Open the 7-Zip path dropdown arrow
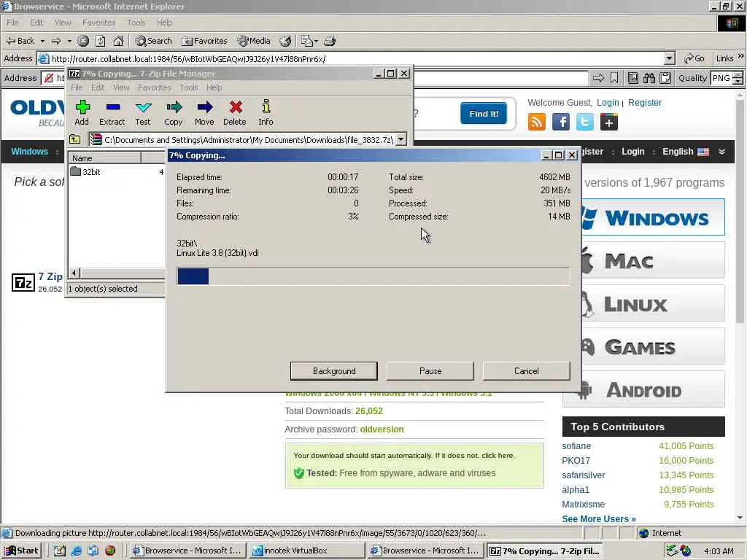The width and height of the screenshot is (747, 560). pos(401,139)
